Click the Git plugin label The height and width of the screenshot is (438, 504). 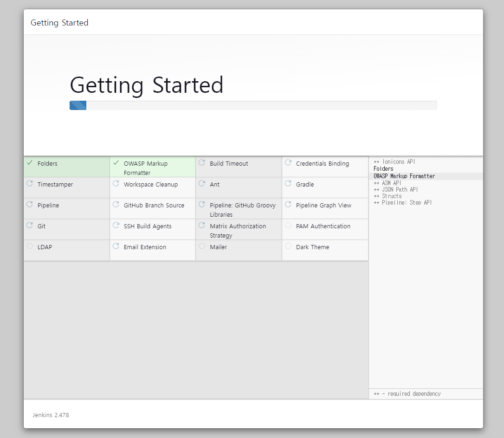[x=41, y=226]
